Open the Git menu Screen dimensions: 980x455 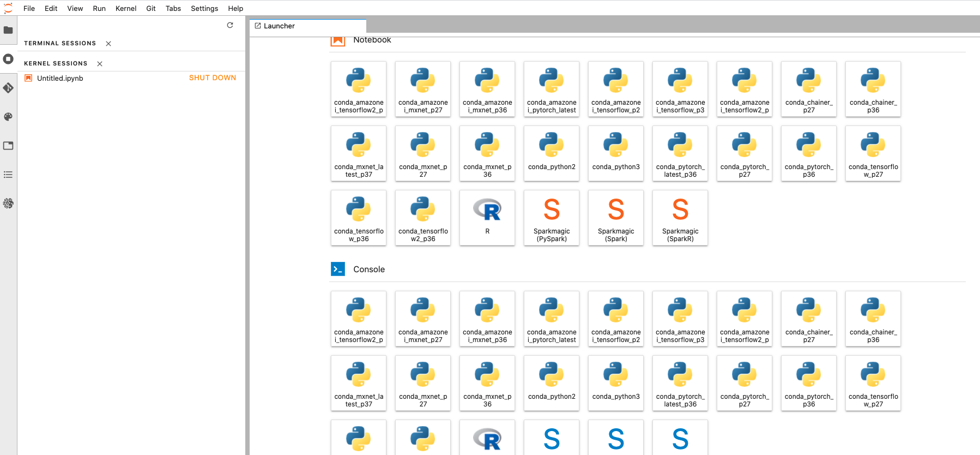click(x=151, y=8)
